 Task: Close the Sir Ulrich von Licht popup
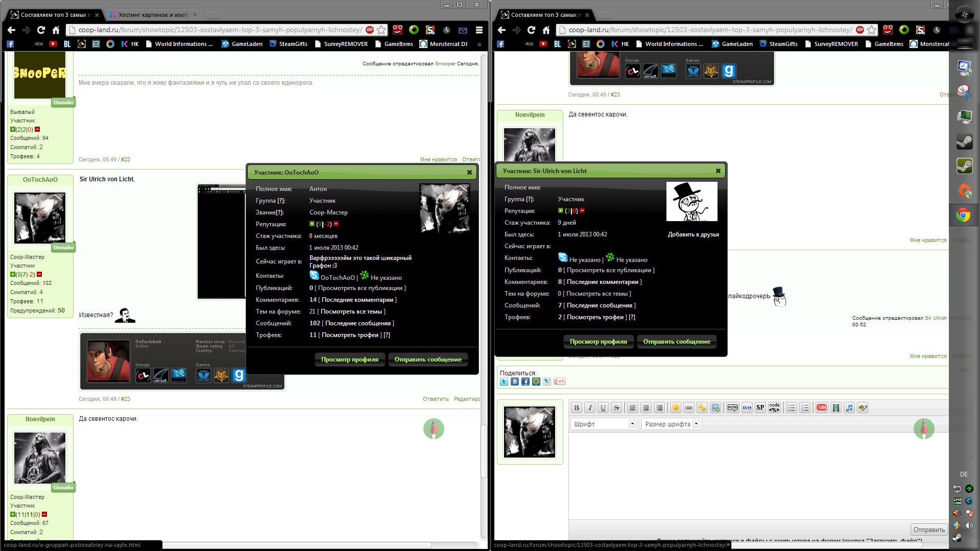718,171
